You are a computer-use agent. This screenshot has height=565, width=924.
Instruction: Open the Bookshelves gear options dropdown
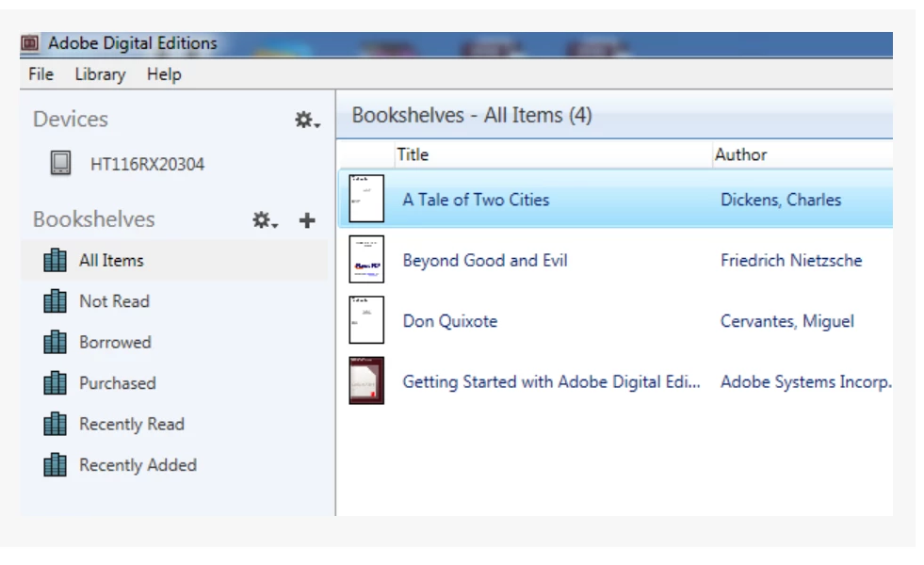click(265, 220)
